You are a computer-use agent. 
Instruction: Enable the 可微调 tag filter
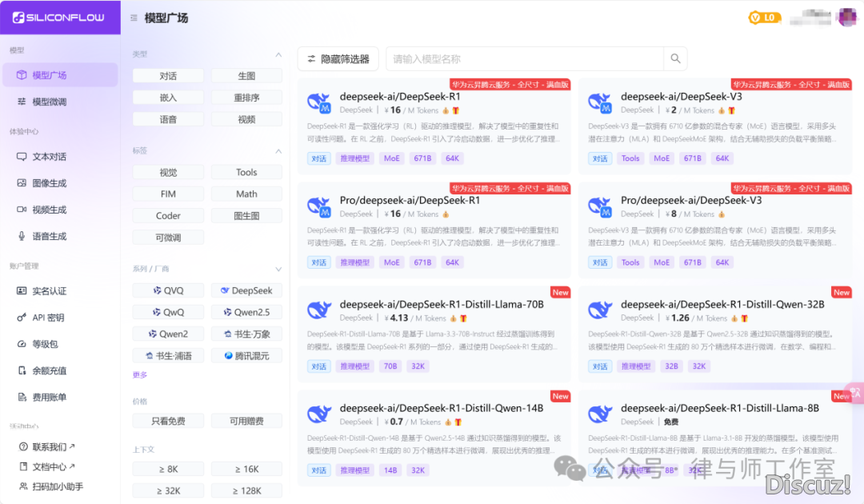[x=168, y=238]
